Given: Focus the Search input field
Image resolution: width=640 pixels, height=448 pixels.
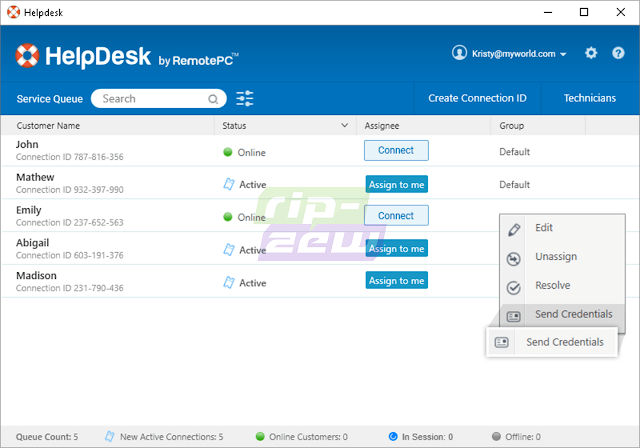Looking at the screenshot, I should coord(158,99).
